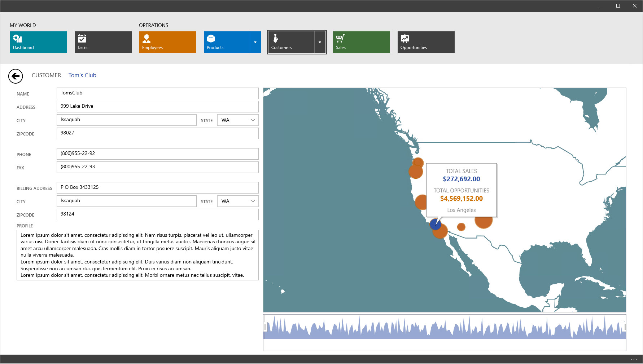This screenshot has width=643, height=364.
Task: Open the ellipsis menu in bottom bar
Action: (634, 359)
